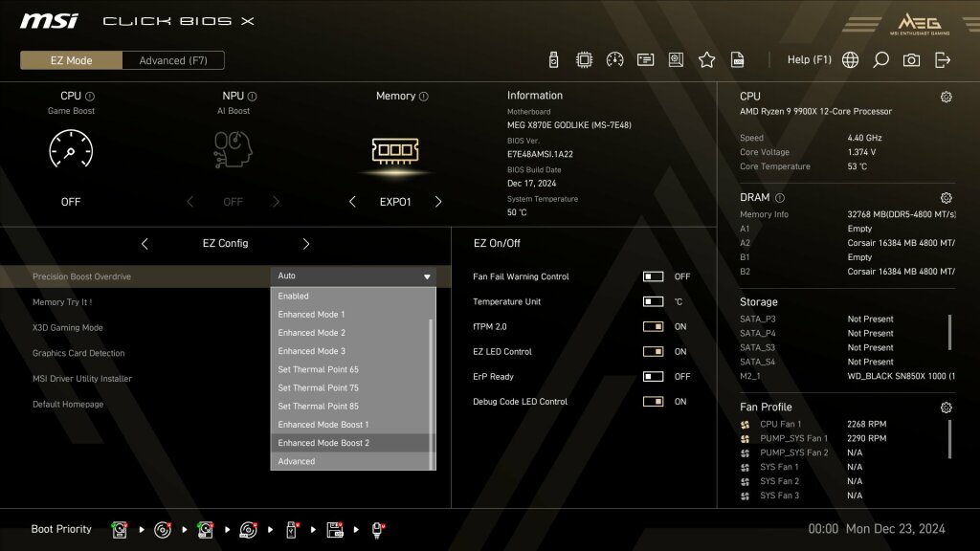Choose Enabled in the PBO list
This screenshot has height=551, width=980.
350,297
